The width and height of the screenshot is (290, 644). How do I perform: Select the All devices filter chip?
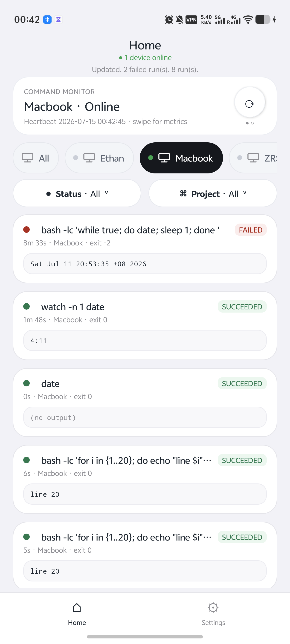click(36, 158)
